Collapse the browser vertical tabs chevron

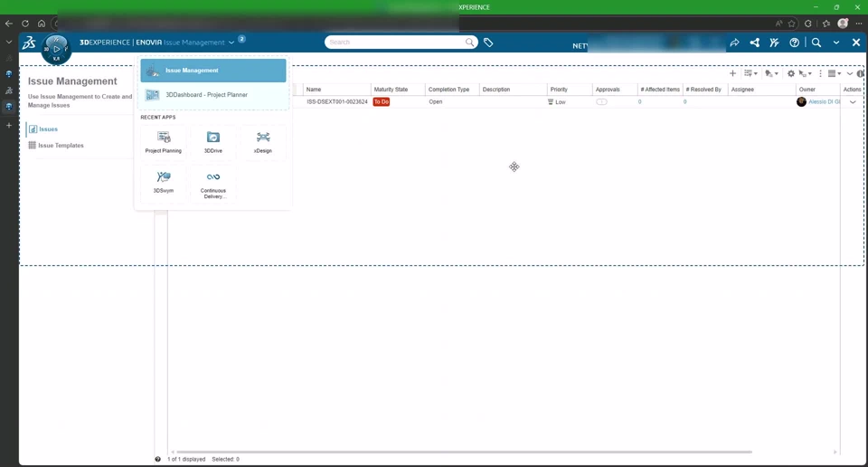click(x=9, y=43)
